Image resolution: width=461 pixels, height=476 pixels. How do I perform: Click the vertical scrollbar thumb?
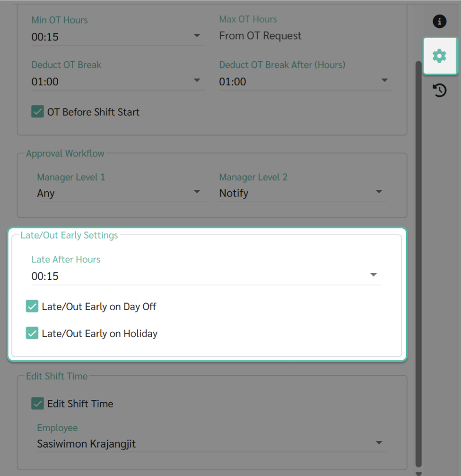(x=419, y=264)
